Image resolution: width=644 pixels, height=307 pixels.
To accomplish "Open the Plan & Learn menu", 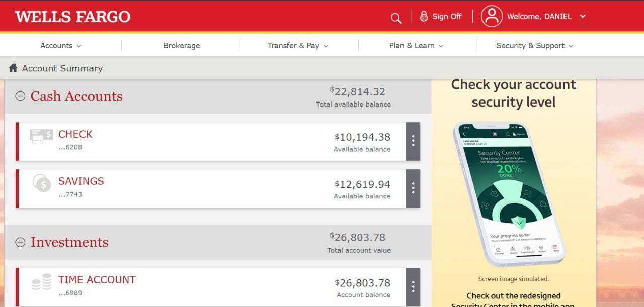I will pos(416,46).
